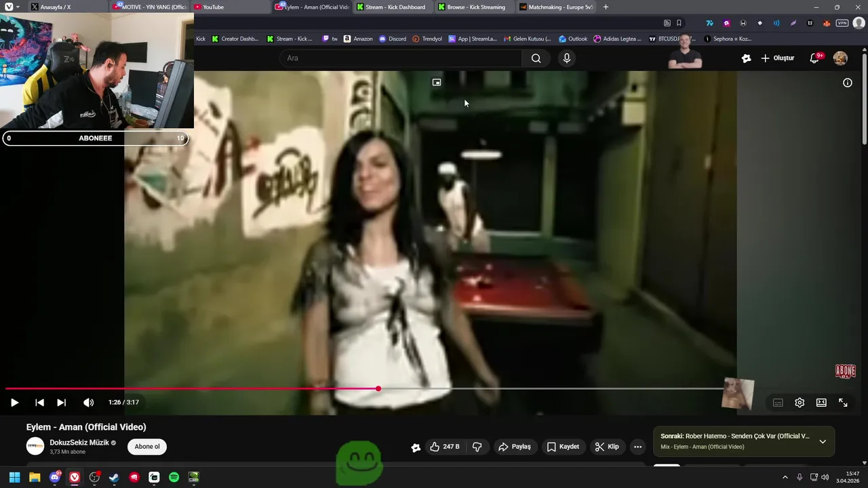Open the video info card icon
The width and height of the screenshot is (868, 488).
[848, 83]
